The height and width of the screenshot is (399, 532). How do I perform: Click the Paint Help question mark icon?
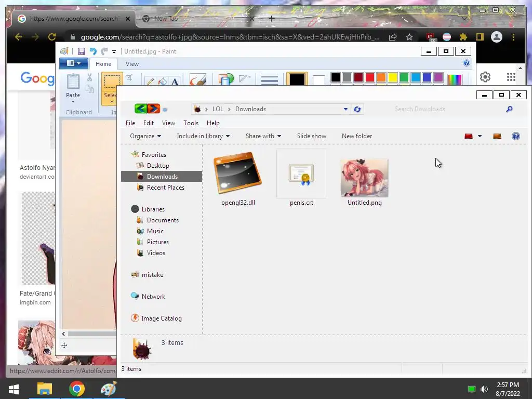click(x=467, y=63)
